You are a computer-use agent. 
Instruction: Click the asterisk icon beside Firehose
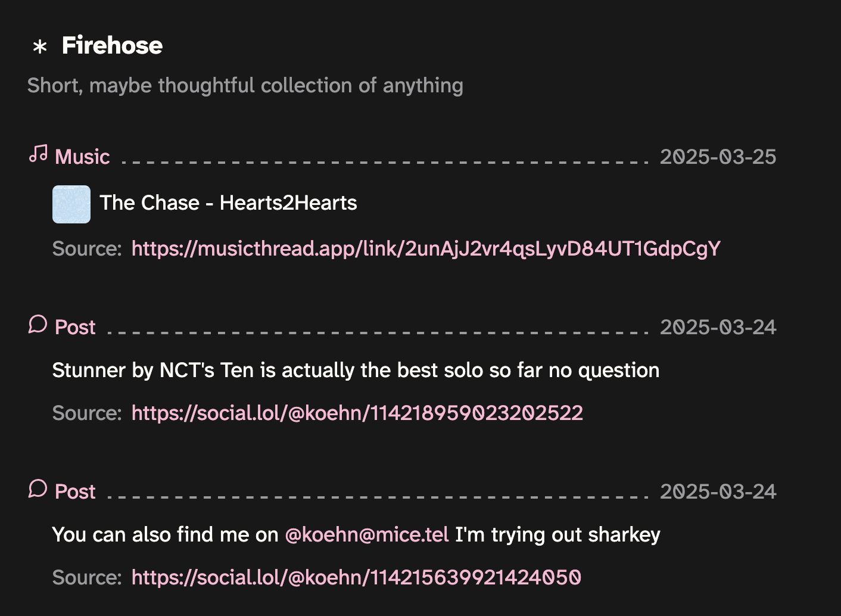click(40, 46)
